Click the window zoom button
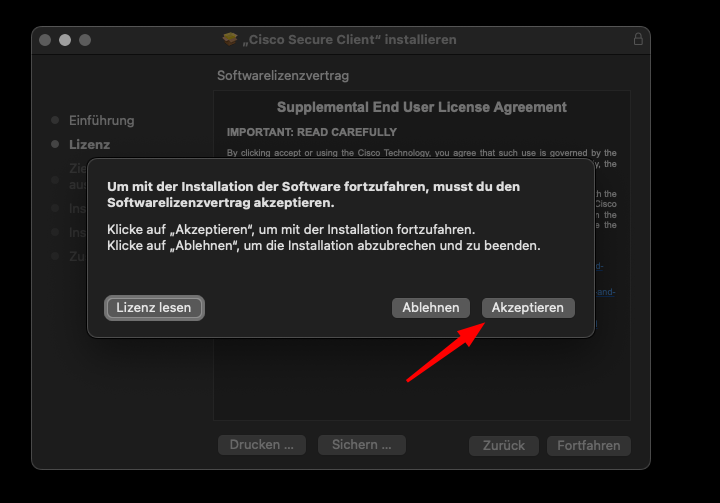The width and height of the screenshot is (720, 503). pyautogui.click(x=85, y=40)
